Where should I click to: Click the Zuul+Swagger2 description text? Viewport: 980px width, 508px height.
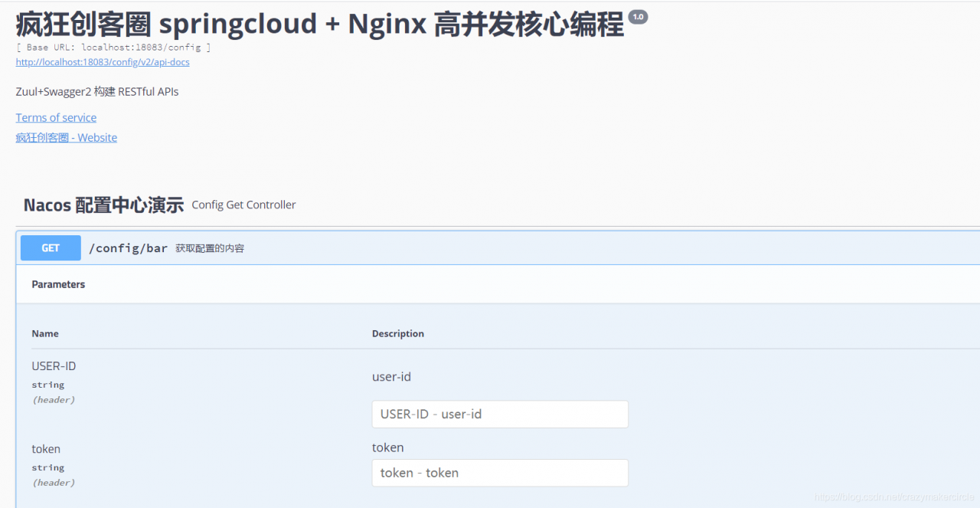click(x=97, y=92)
